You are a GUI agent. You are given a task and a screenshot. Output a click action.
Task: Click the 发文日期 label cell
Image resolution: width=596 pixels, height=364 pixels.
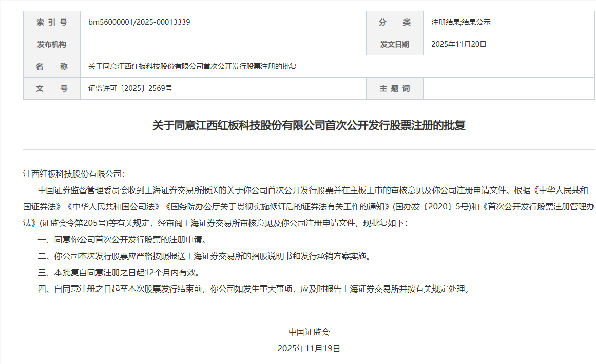[x=394, y=44]
